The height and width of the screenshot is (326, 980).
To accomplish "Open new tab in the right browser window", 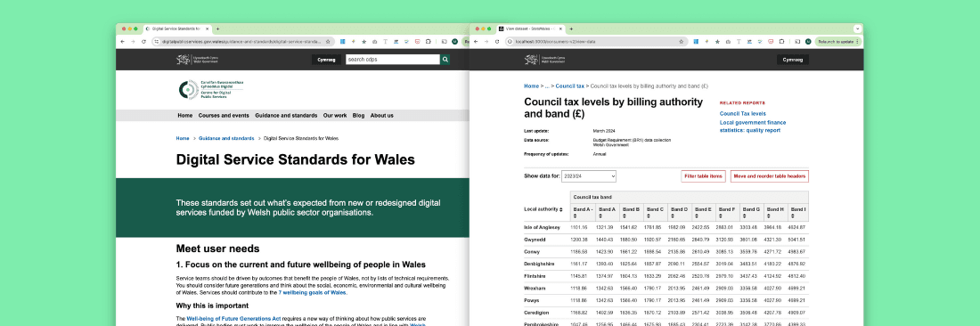I will coord(571,29).
